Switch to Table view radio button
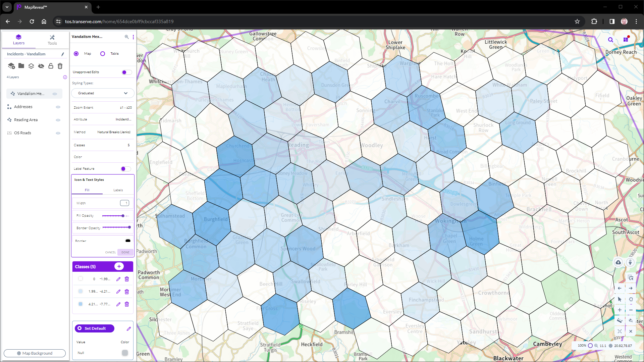Viewport: 644px width, 362px height. click(103, 54)
